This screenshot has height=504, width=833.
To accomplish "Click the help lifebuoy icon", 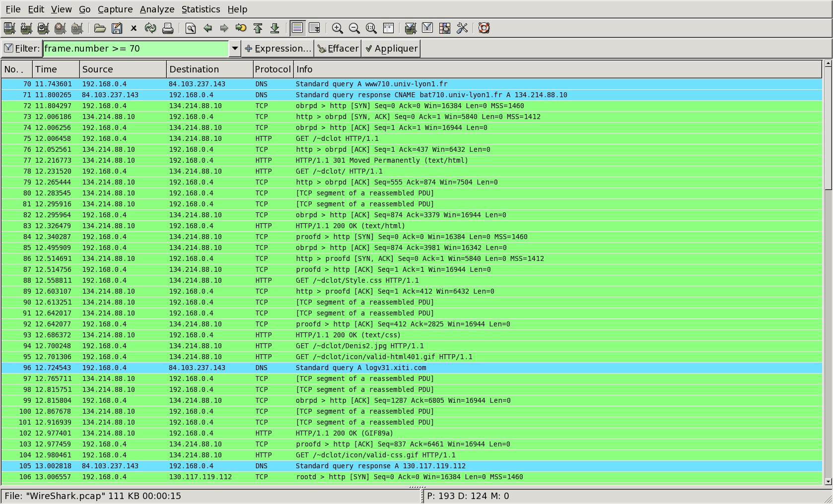I will pos(485,28).
